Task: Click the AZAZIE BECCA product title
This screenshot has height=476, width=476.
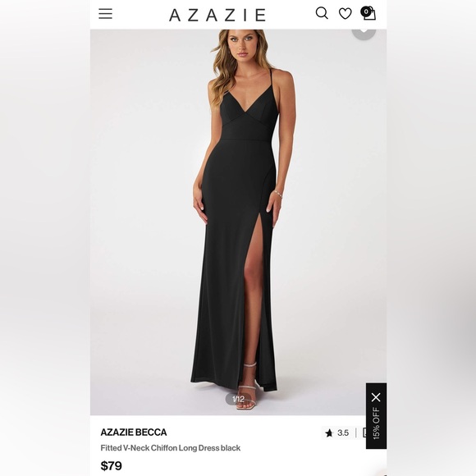Action: [x=134, y=433]
